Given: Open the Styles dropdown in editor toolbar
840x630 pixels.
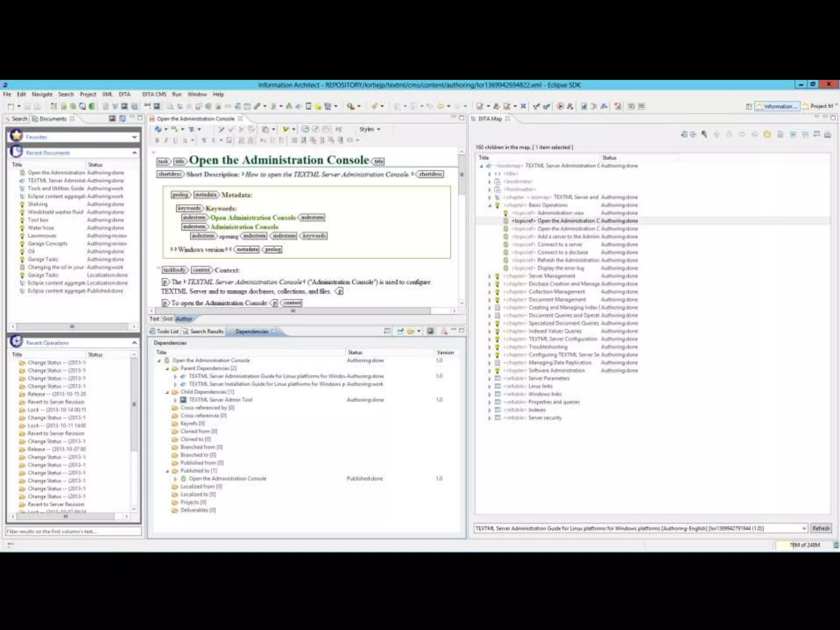Looking at the screenshot, I should pos(370,129).
